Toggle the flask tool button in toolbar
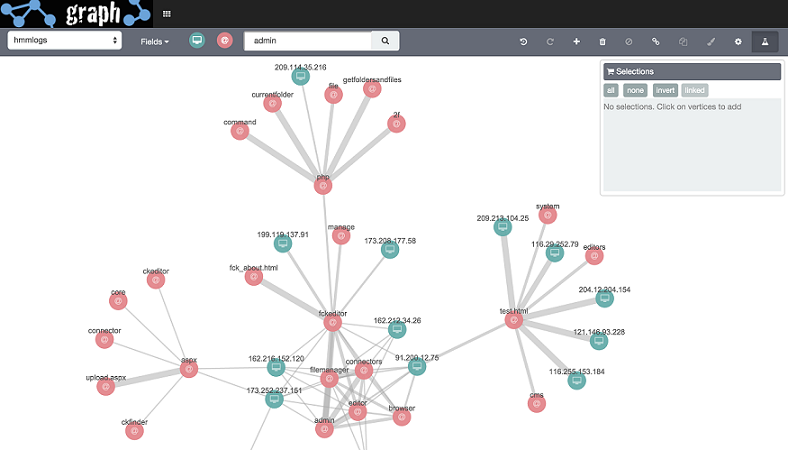 coord(765,41)
